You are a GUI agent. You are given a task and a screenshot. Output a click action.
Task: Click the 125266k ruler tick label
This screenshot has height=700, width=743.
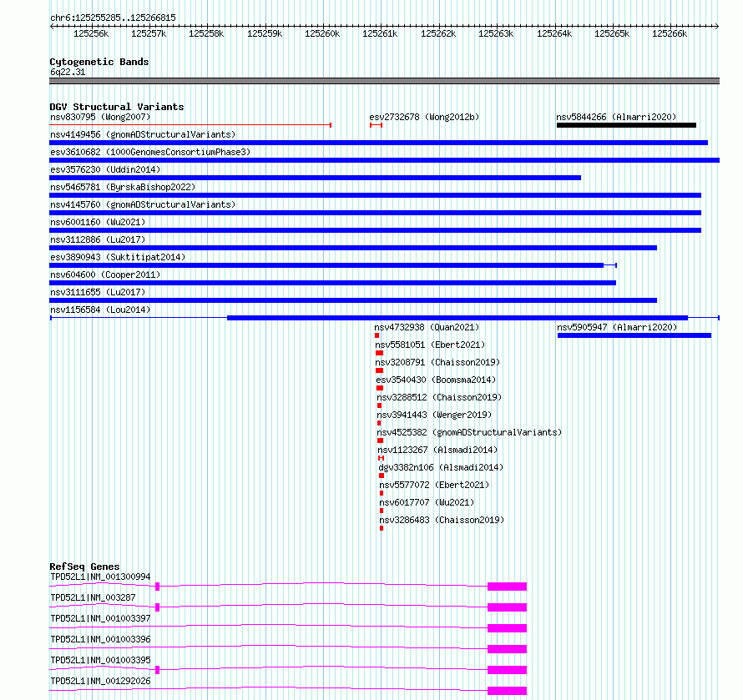point(670,33)
